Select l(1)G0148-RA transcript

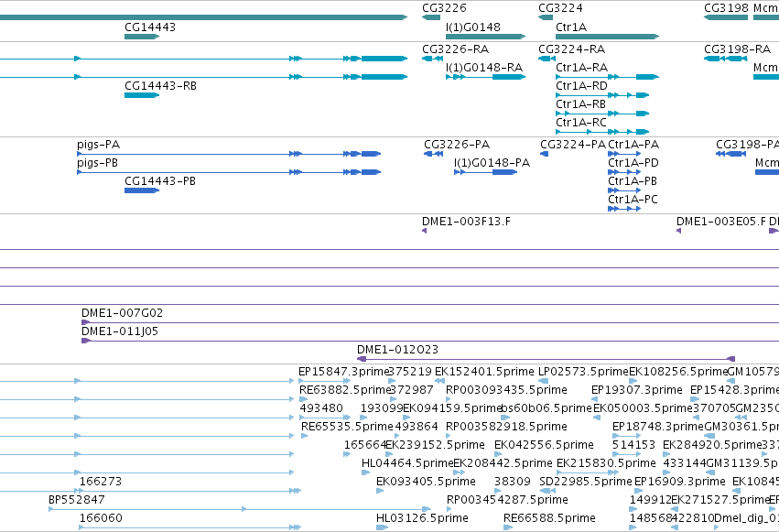point(485,77)
